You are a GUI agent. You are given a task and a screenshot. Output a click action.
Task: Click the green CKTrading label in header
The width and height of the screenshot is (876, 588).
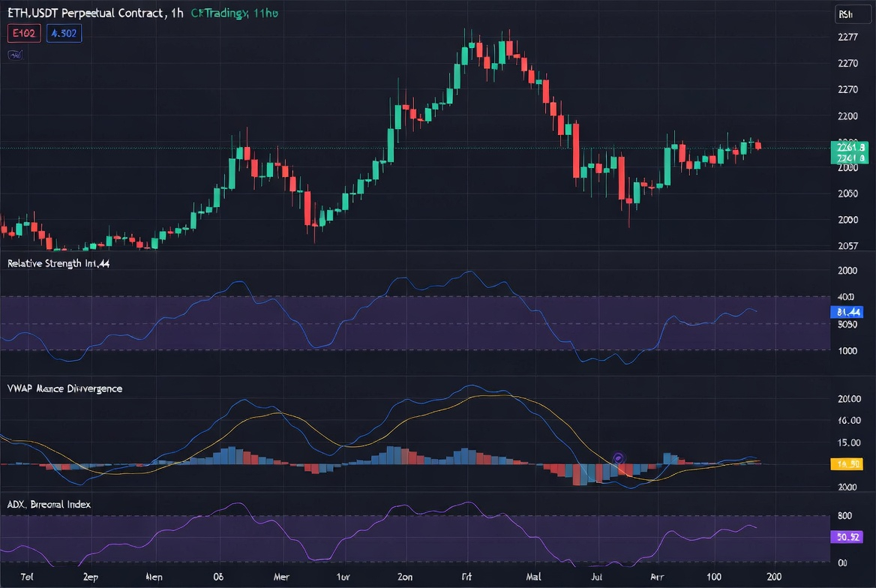(x=235, y=13)
